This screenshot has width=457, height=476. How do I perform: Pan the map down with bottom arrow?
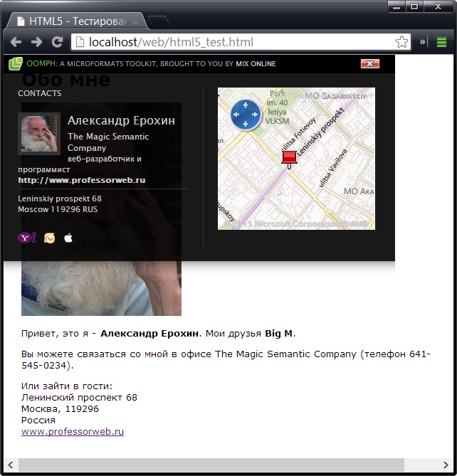pos(246,124)
